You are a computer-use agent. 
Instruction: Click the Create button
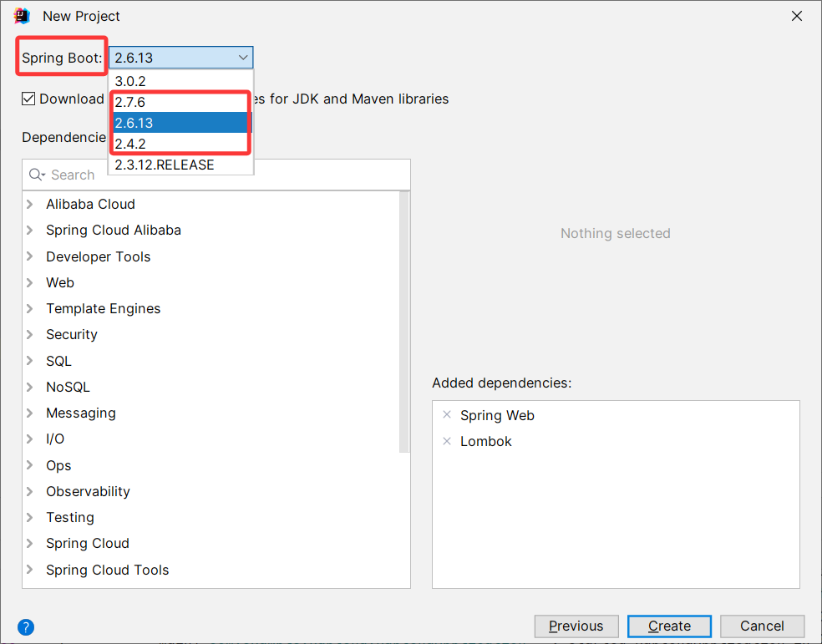(x=669, y=626)
